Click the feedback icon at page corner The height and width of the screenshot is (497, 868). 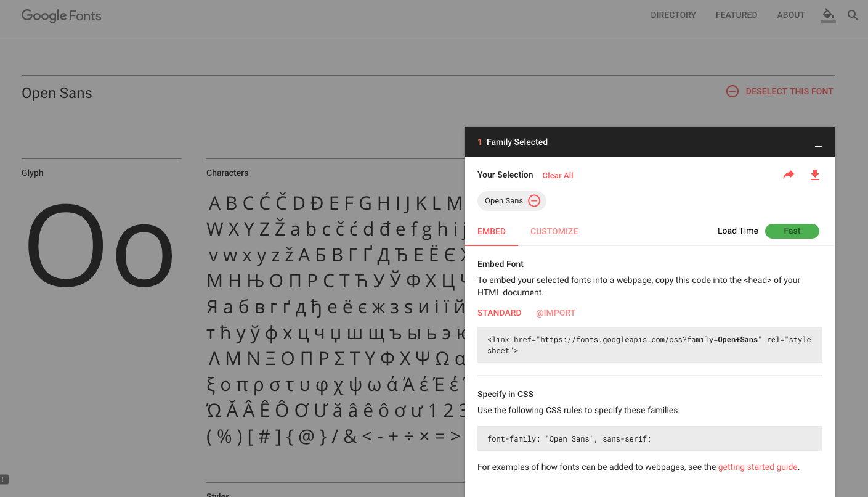point(4,479)
